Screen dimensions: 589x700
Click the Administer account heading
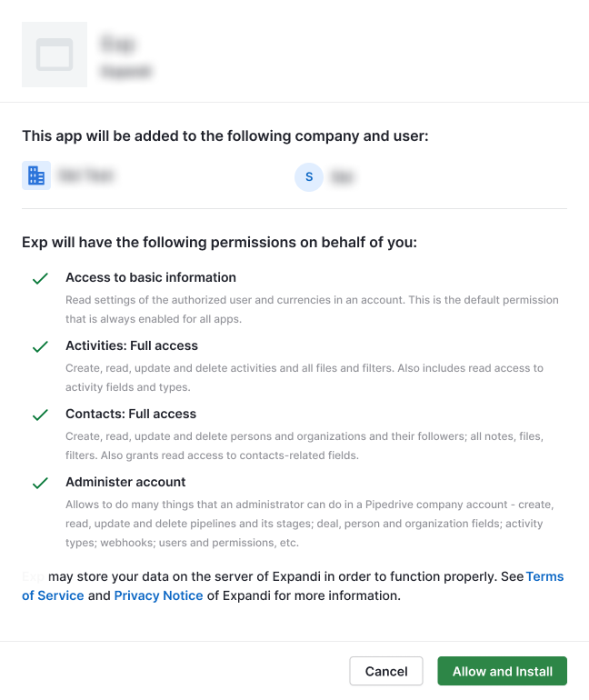tap(125, 482)
